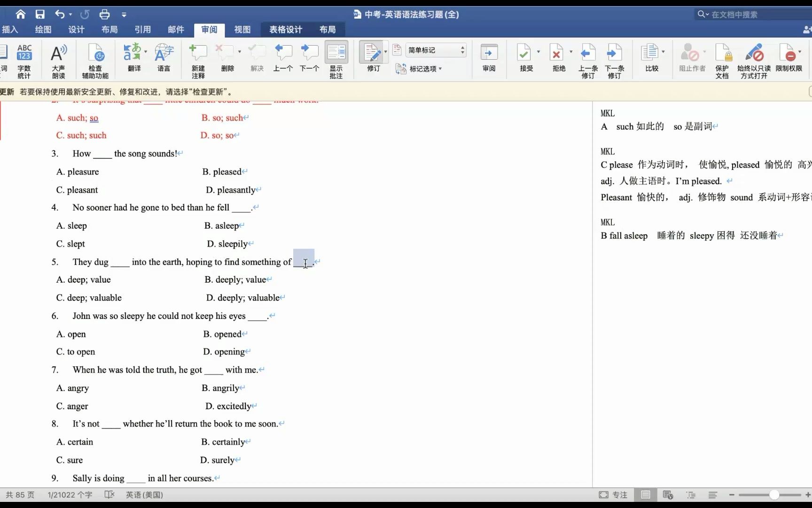Viewport: 812px width, 508px height.
Task: Open the Simple Markup (简单标记) combo box
Action: point(436,50)
